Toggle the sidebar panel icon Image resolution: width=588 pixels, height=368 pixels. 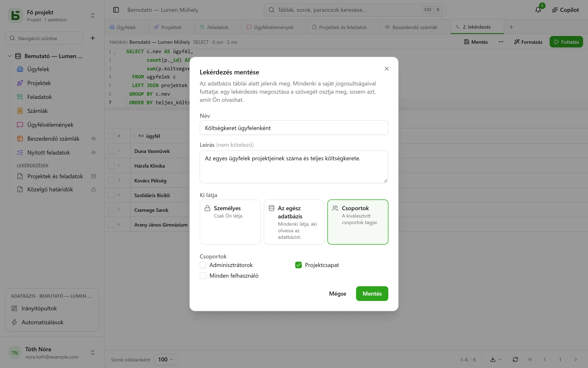[x=116, y=10]
